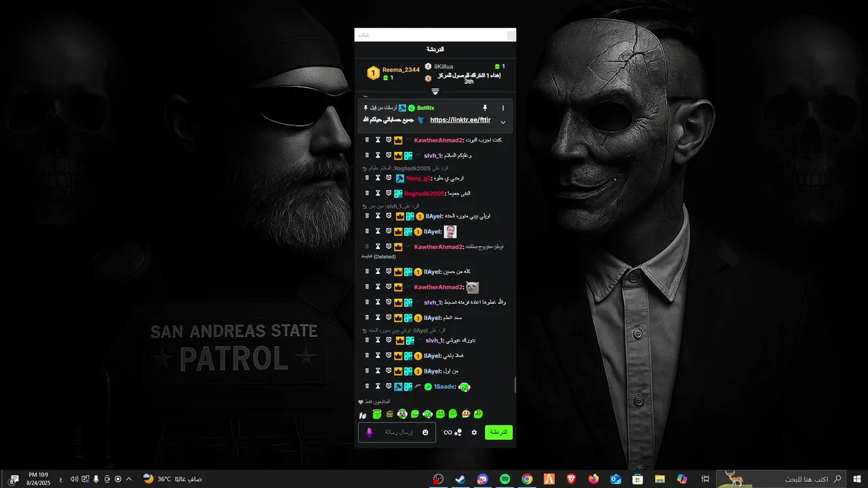This screenshot has width=868, height=488.
Task: Click username Reema_2344 in leaderboard
Action: coord(401,70)
